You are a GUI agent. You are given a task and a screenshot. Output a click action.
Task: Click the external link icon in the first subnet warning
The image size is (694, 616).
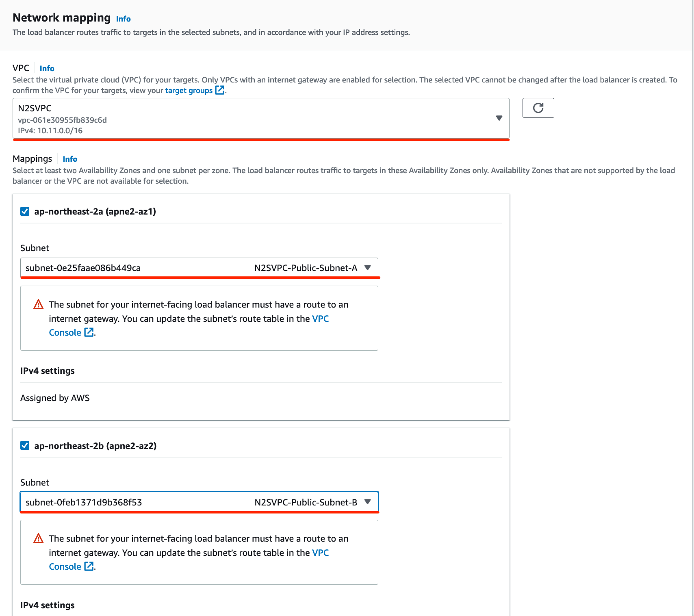(89, 332)
